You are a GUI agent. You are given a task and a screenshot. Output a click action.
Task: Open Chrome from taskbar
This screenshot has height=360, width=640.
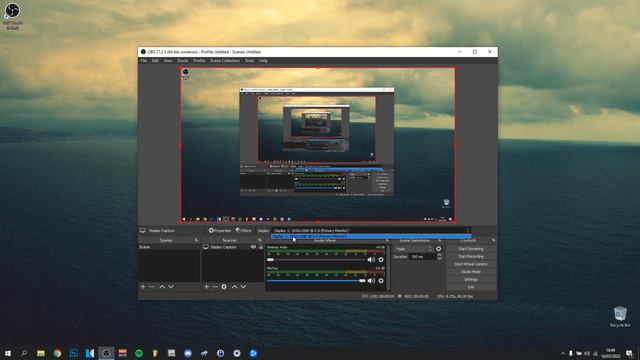pyautogui.click(x=57, y=353)
